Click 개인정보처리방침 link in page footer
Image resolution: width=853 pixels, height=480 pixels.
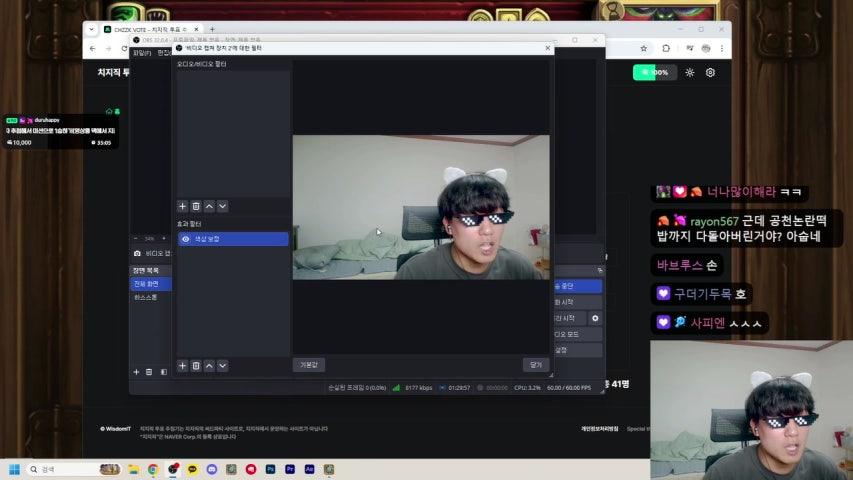click(x=599, y=429)
